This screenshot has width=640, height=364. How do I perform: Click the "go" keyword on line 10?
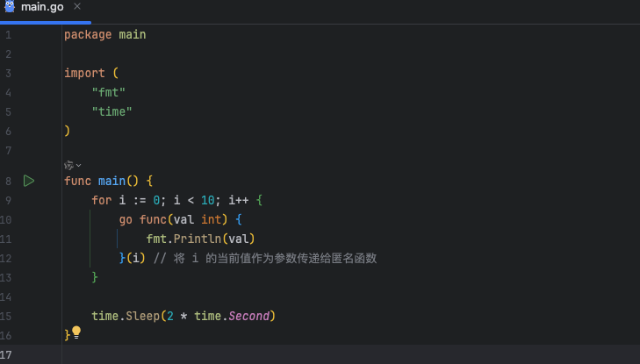(126, 220)
